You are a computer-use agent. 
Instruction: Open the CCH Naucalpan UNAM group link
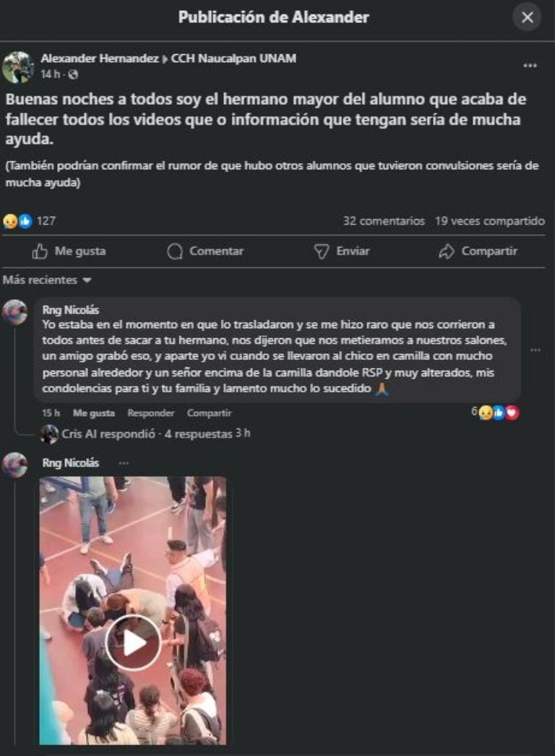[x=233, y=59]
